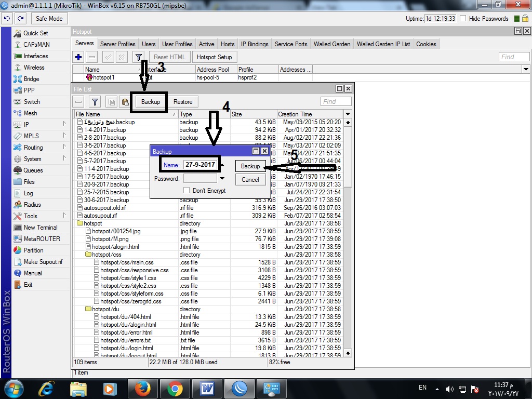Switch to User Profiles tab

click(177, 44)
